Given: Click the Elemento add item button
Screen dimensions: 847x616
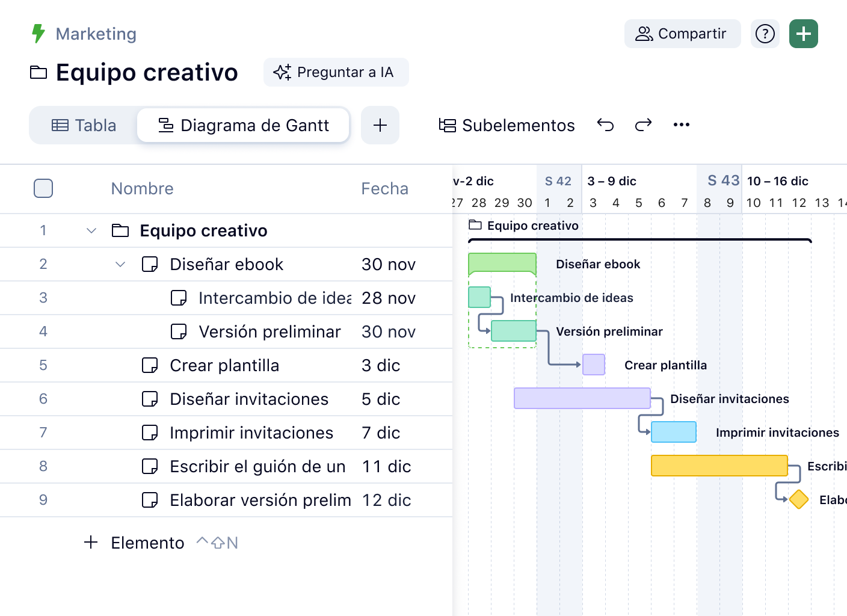Looking at the screenshot, I should [135, 543].
